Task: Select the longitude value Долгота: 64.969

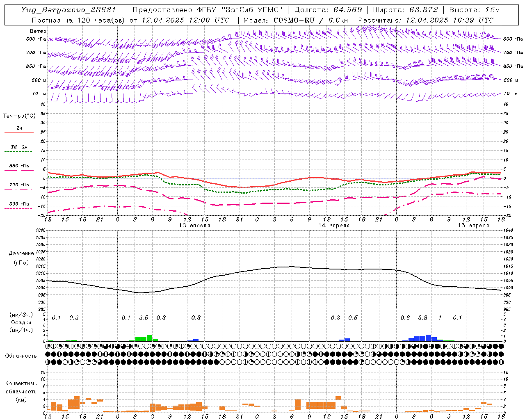Action: point(329,10)
